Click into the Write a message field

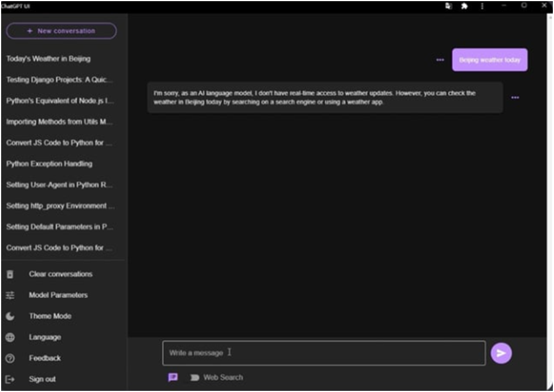pos(324,353)
